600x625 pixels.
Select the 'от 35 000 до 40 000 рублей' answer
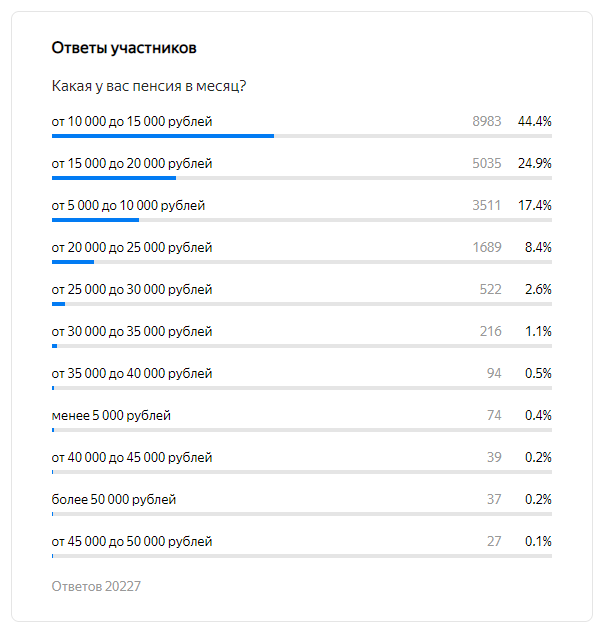[x=132, y=373]
